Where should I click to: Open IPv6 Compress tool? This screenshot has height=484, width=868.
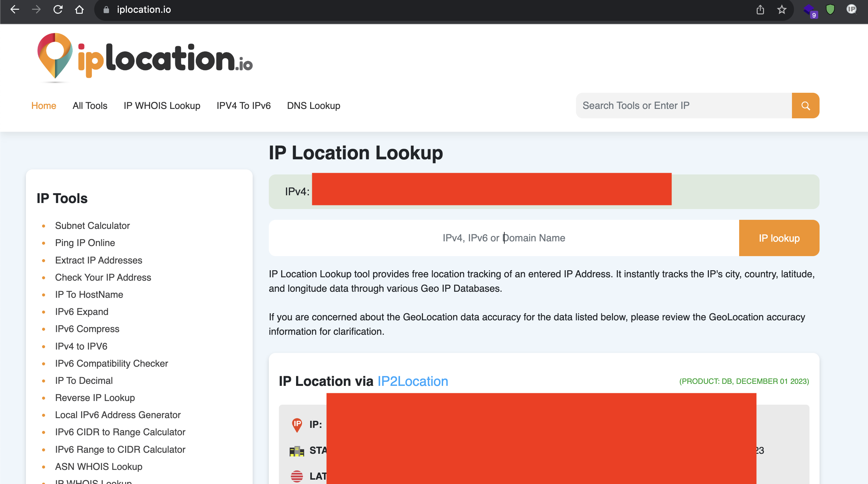click(87, 329)
